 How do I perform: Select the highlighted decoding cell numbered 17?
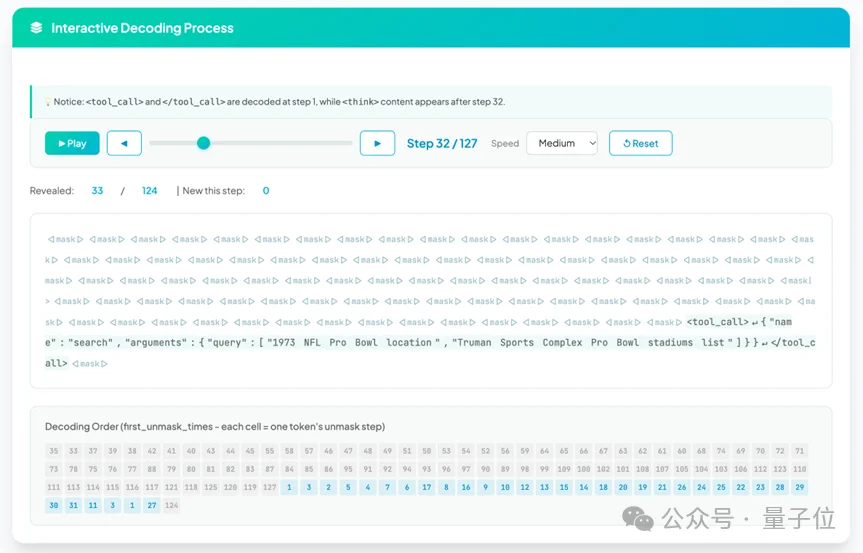click(426, 487)
